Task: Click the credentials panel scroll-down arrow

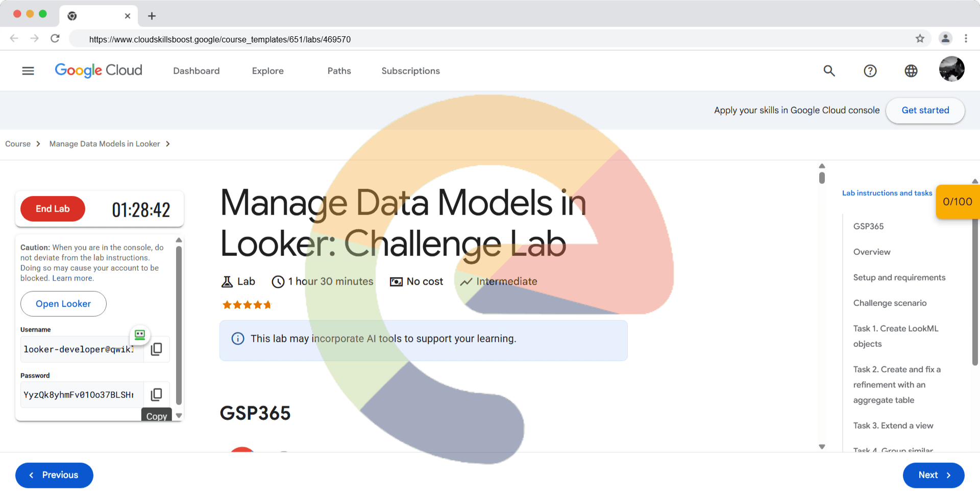Action: click(179, 416)
